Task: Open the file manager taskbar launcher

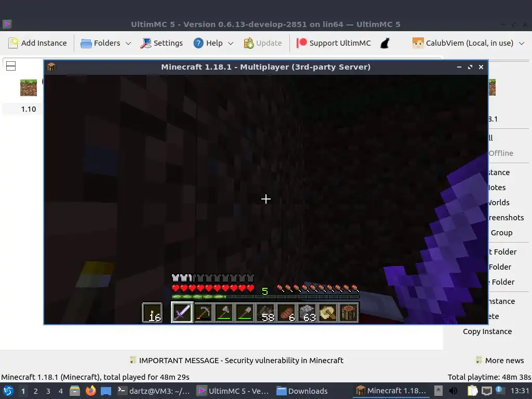Action: pos(75,391)
